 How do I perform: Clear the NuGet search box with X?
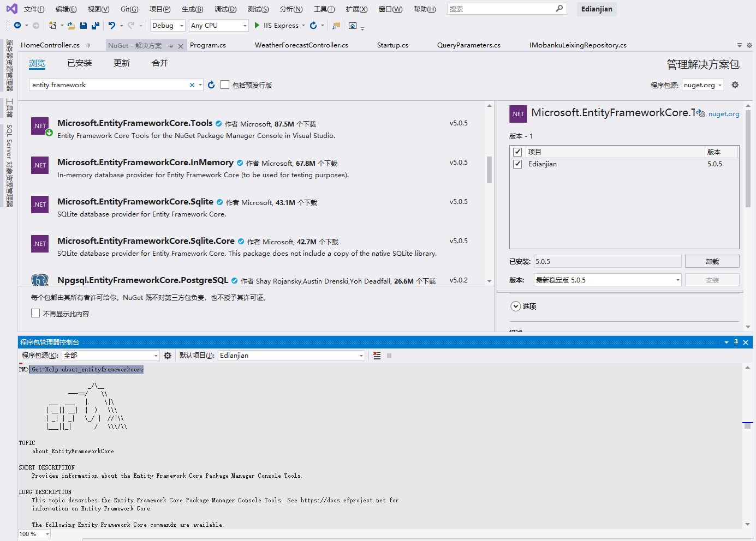[192, 85]
